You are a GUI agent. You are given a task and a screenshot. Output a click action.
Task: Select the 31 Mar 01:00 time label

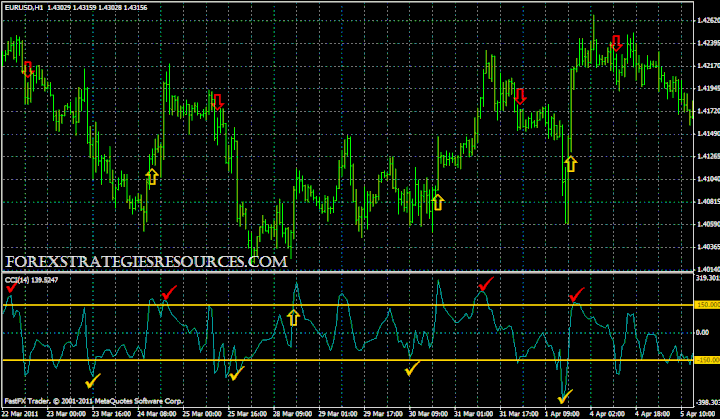coord(473,413)
